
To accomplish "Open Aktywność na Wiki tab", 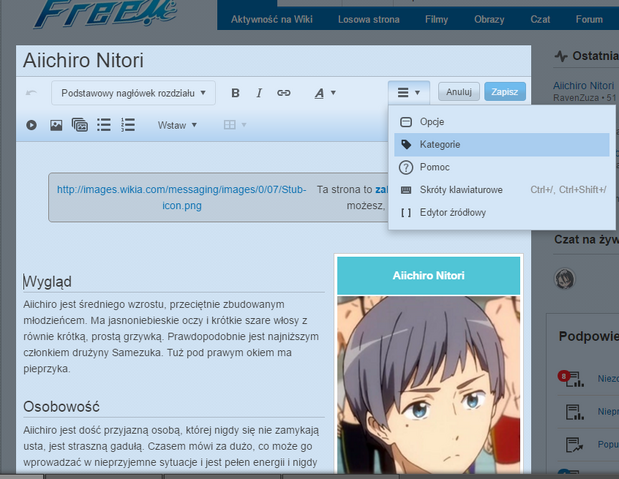I will [272, 19].
